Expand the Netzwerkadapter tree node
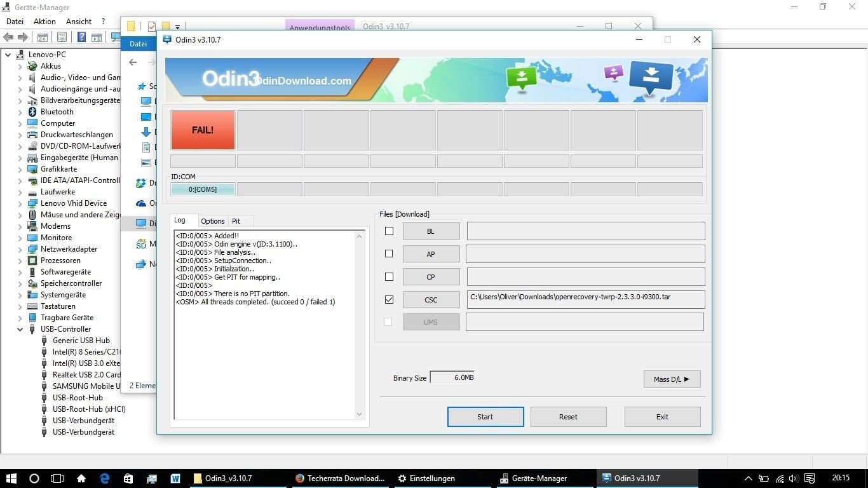 [20, 249]
